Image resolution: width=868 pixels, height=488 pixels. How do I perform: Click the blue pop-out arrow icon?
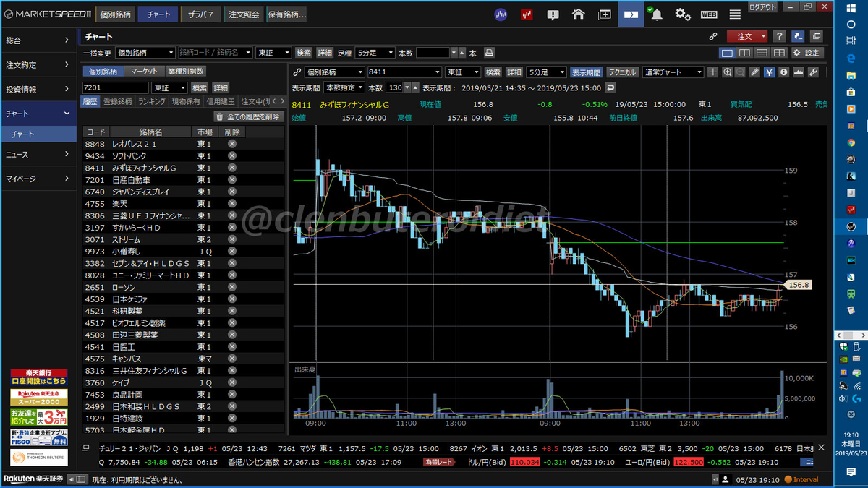798,36
